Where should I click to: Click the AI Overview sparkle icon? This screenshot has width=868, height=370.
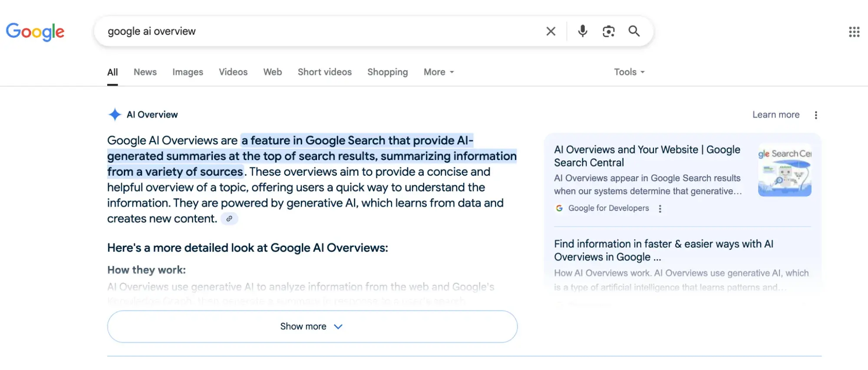115,115
